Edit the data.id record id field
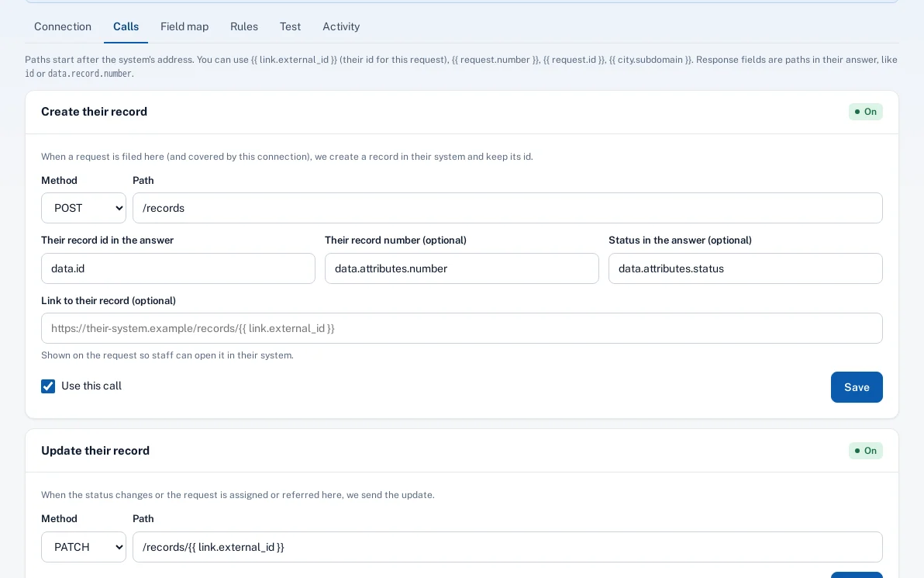 (178, 268)
